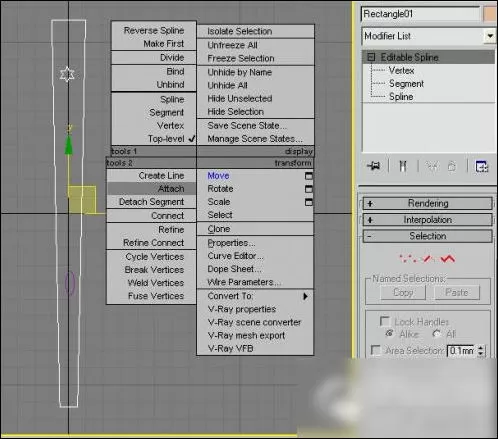Toggle Show End Result icon
Screen dimensions: 498x439
pos(403,166)
